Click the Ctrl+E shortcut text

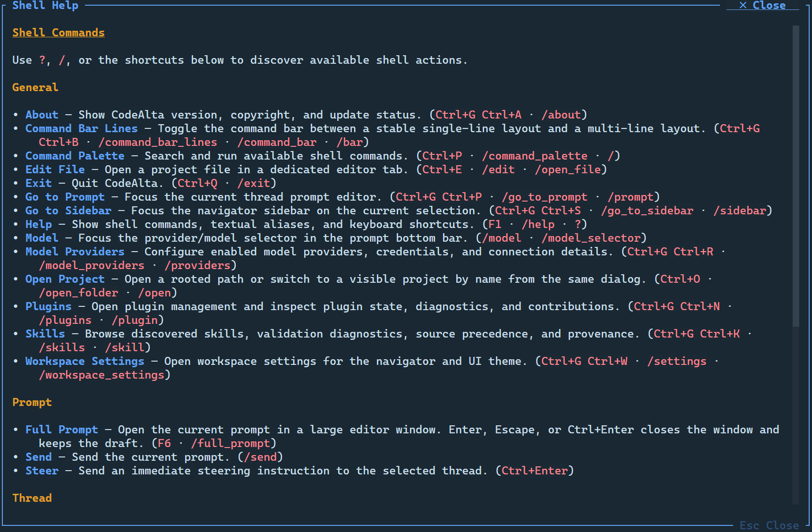point(442,169)
